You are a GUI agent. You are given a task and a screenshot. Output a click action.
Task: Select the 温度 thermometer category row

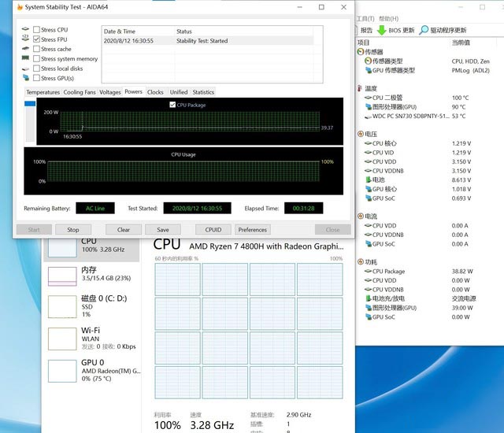coord(368,88)
